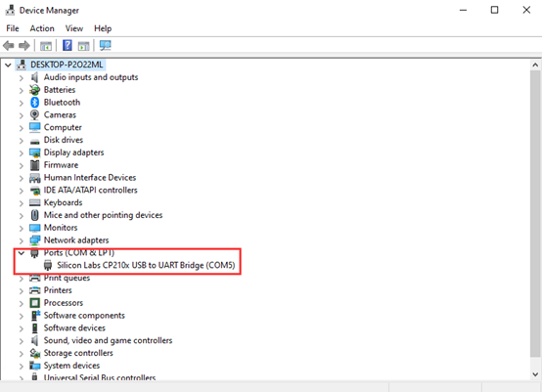Collapse the Ports (COM & LPT) node
This screenshot has height=392, width=542.
coord(22,253)
